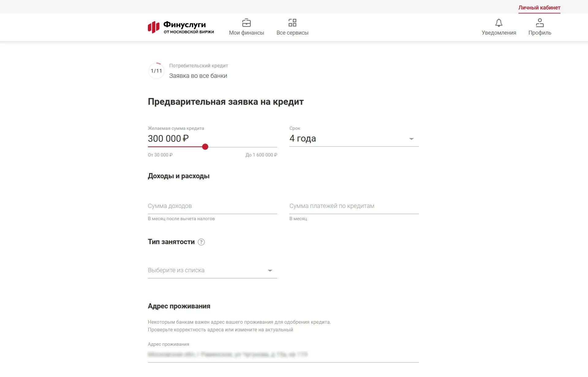Click the Мои финансы menu label
This screenshot has height=377, width=588.
pyautogui.click(x=246, y=33)
